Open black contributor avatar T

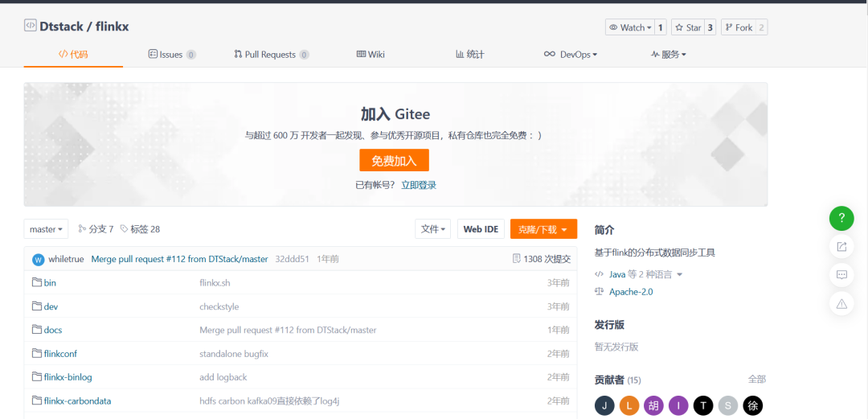703,405
